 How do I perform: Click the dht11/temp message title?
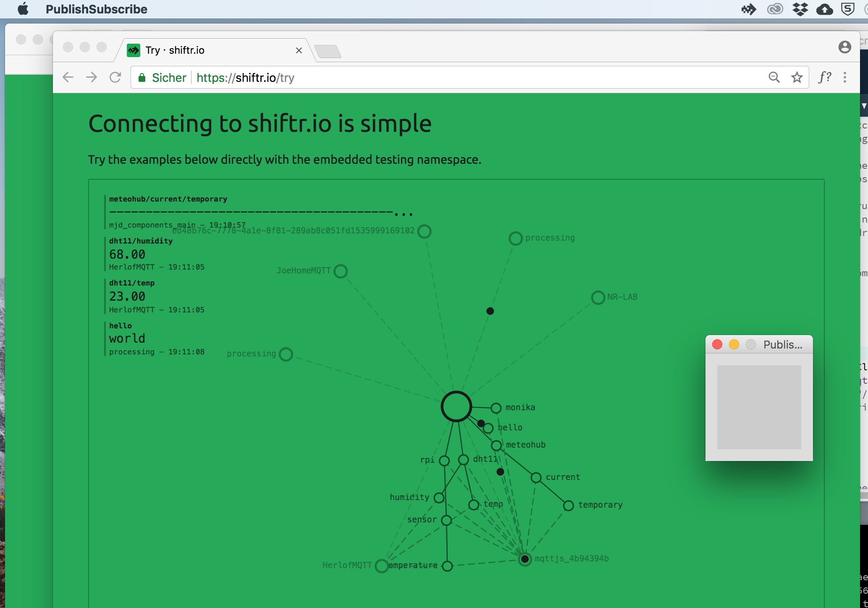[132, 283]
